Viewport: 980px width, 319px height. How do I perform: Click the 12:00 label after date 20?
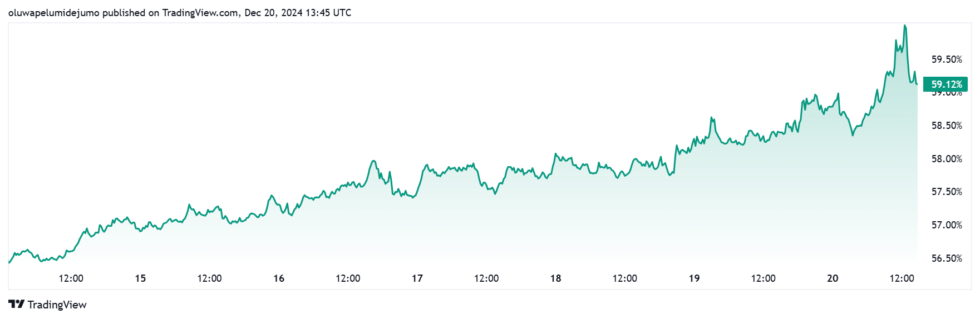click(x=902, y=278)
